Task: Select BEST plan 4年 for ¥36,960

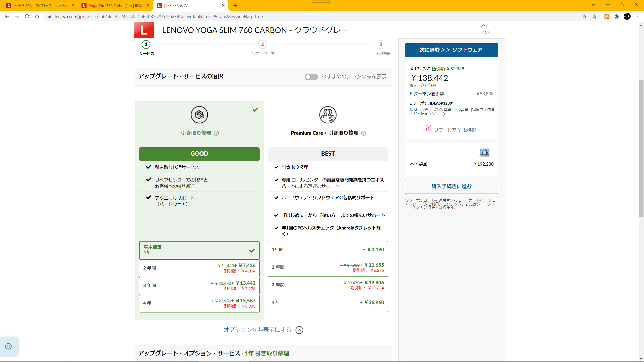Action: click(328, 302)
